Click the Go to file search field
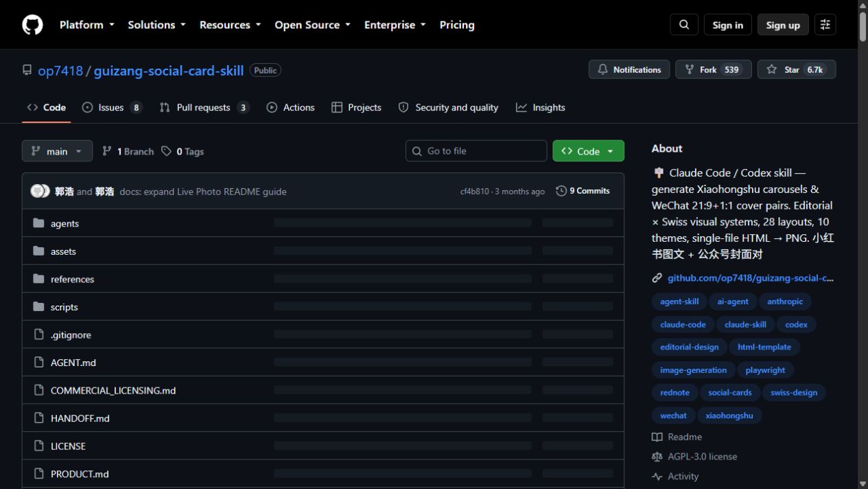This screenshot has width=868, height=489. point(476,151)
